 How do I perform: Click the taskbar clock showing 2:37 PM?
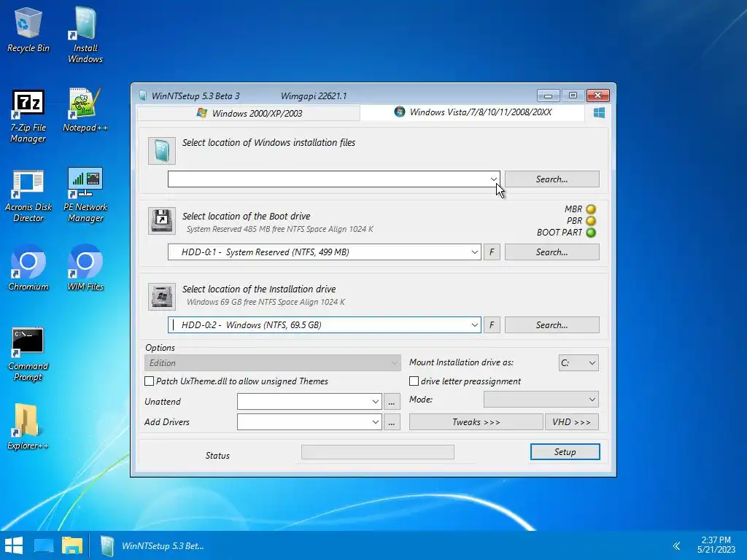pos(716,545)
